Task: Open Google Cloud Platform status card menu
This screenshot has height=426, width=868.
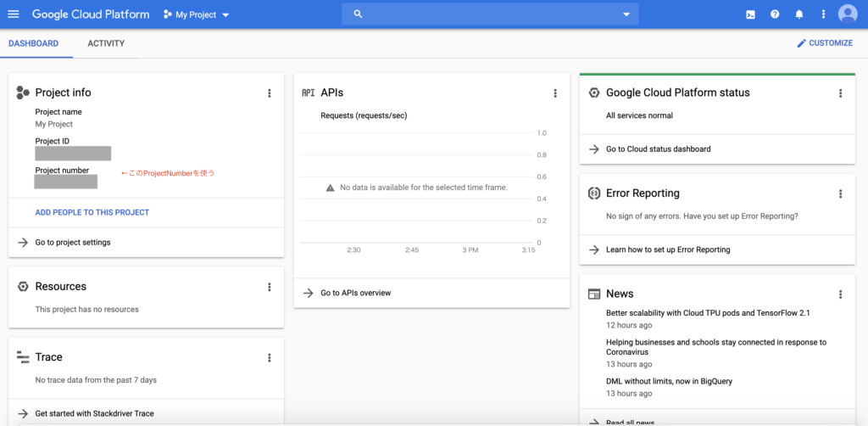Action: 840,93
